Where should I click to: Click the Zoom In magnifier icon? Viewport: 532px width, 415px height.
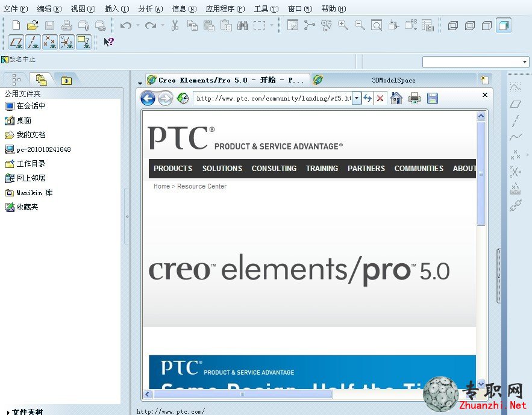click(343, 25)
